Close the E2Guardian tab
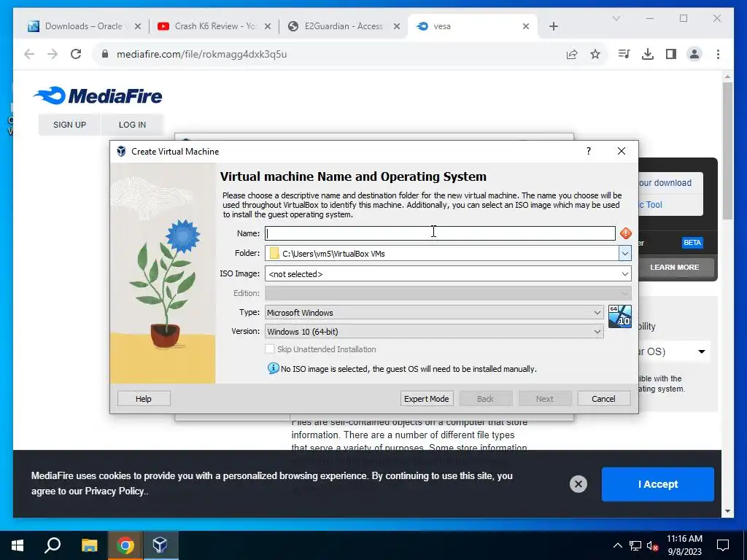This screenshot has height=560, width=747. point(396,26)
